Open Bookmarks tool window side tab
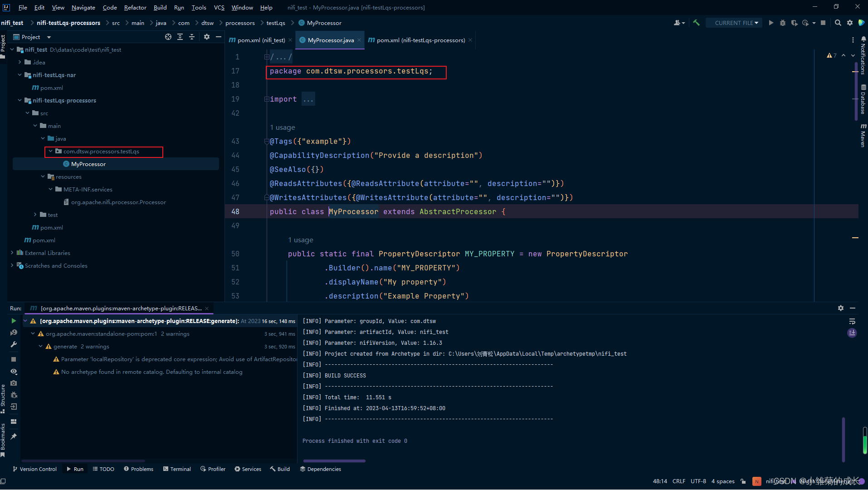Image resolution: width=868 pixels, height=490 pixels. point(3,439)
